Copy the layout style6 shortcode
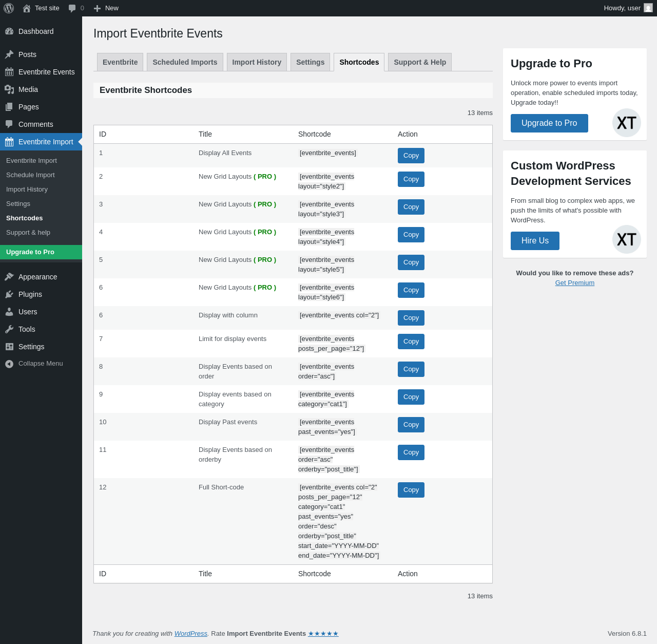The image size is (657, 644). [411, 290]
